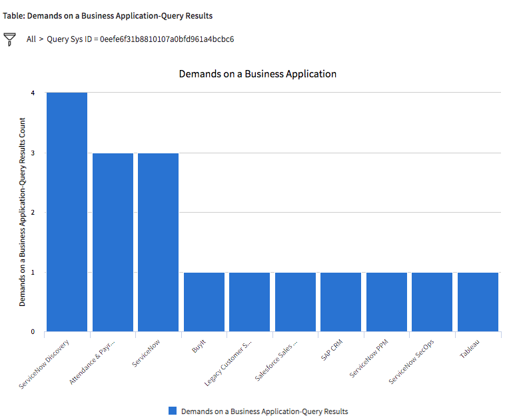The width and height of the screenshot is (505, 420).
Task: Click the 'Attendance & Payr...' axis label
Action: [x=92, y=362]
